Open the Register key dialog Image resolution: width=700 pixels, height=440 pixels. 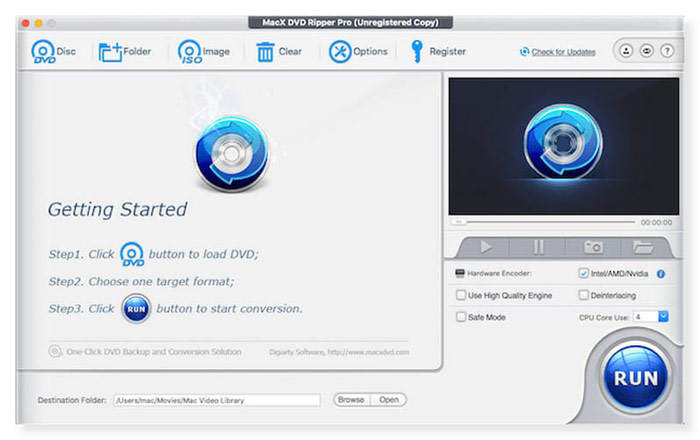point(438,52)
